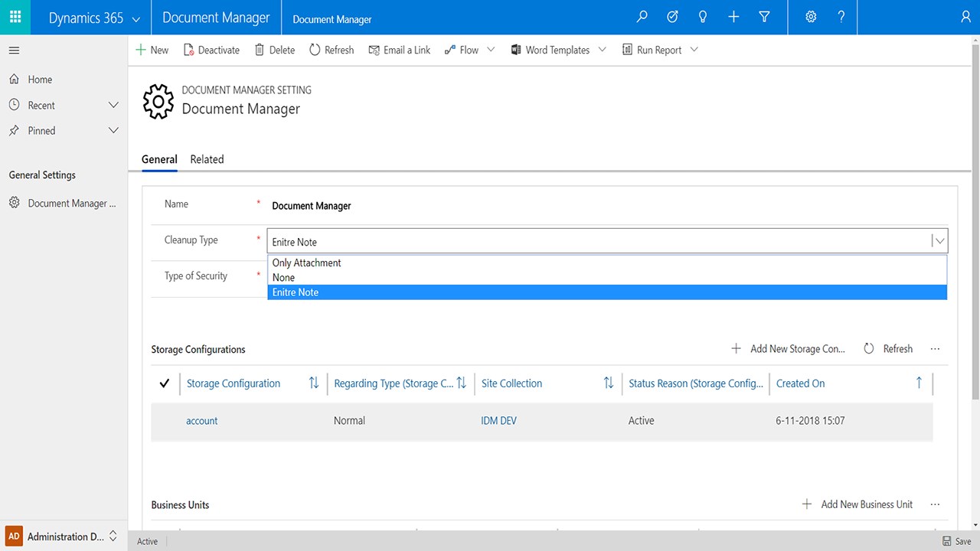Image resolution: width=980 pixels, height=551 pixels.
Task: Click the Name field value Document Manager
Action: 312,206
